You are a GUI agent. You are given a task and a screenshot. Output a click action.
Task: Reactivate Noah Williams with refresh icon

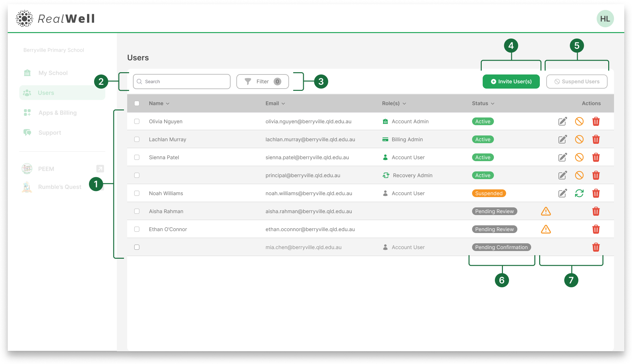[x=579, y=193]
